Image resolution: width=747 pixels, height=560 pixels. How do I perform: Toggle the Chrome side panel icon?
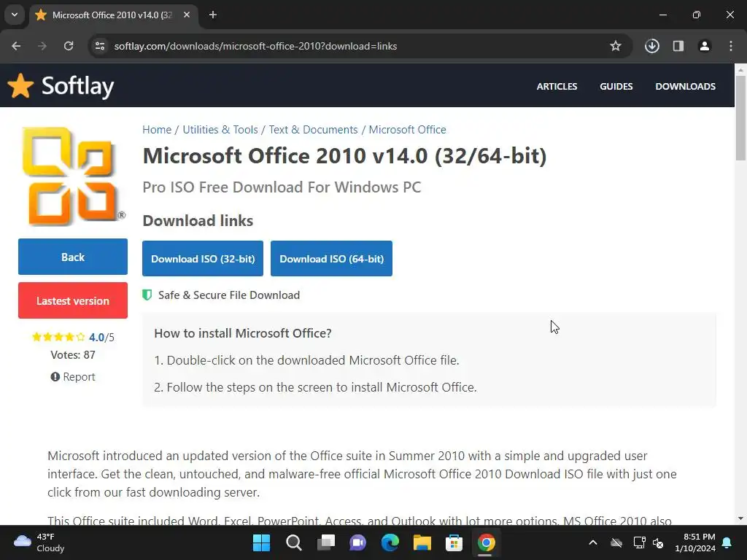point(678,46)
